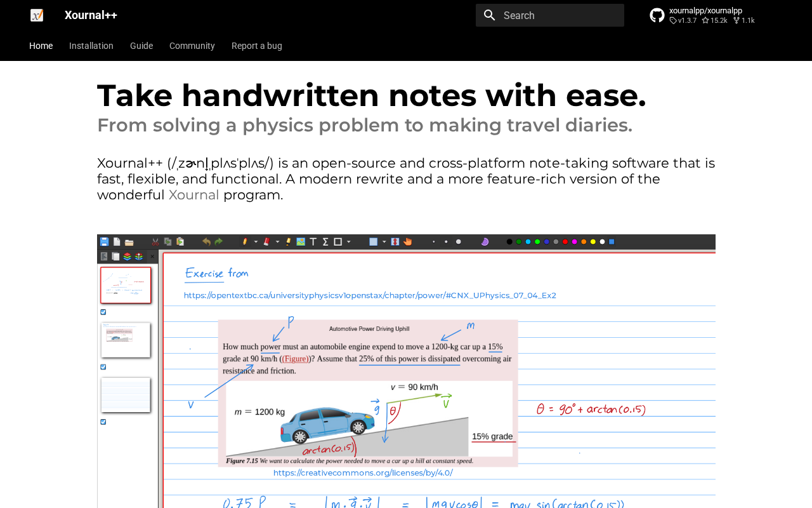Click the New document icon
This screenshot has width=812, height=508.
pos(117,242)
